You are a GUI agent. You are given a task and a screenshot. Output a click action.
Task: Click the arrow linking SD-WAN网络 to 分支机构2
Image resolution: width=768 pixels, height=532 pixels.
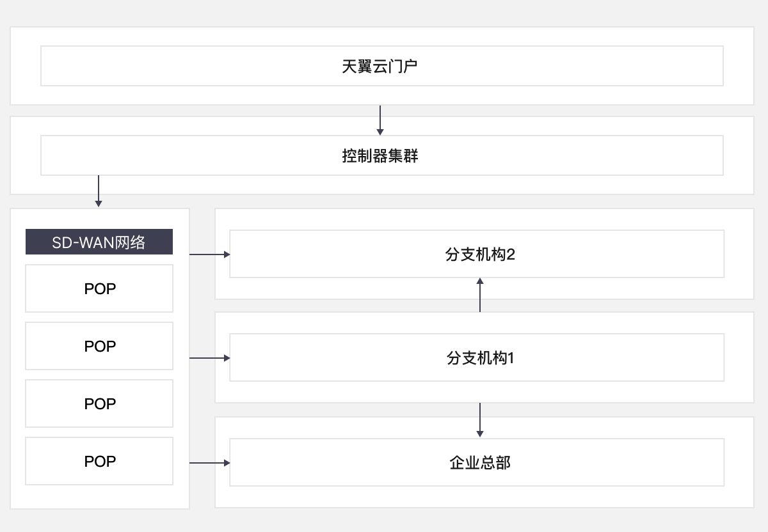208,254
